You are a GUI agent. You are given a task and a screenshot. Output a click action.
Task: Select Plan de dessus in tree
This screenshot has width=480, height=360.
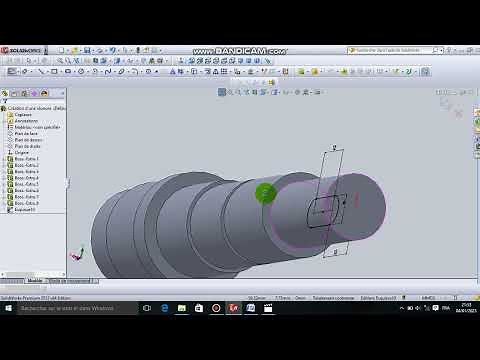[x=28, y=140]
